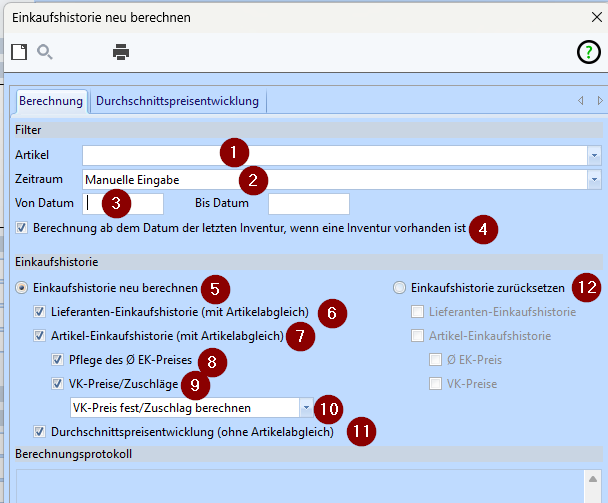Image resolution: width=608 pixels, height=503 pixels.
Task: Open the Durchschnittspreisentwicklung tab
Action: click(x=177, y=101)
